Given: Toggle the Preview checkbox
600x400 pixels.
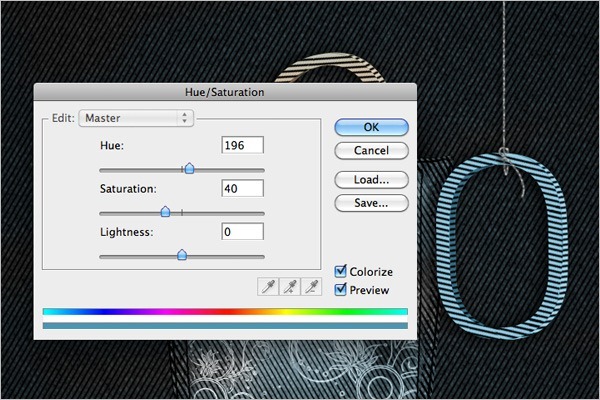Looking at the screenshot, I should 340,290.
